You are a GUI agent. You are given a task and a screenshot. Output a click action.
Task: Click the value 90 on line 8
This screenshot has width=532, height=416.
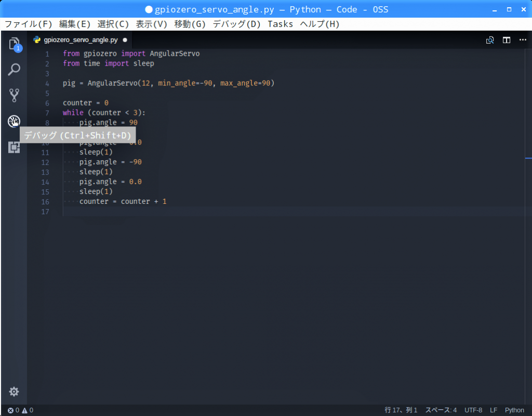coord(134,123)
